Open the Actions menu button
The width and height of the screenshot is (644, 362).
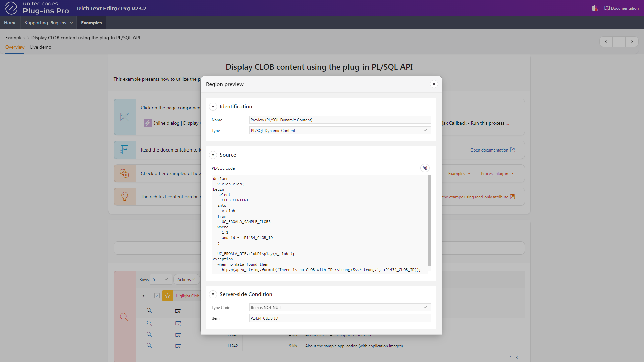(186, 279)
